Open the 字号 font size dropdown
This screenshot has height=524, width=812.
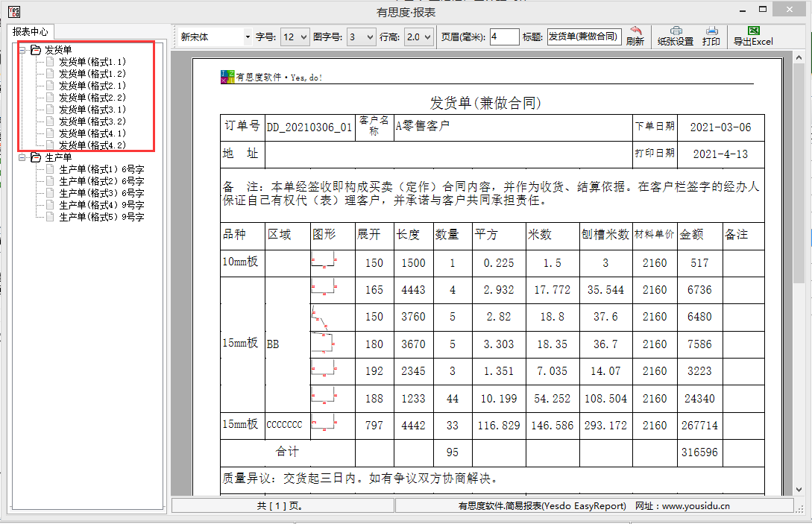[303, 37]
